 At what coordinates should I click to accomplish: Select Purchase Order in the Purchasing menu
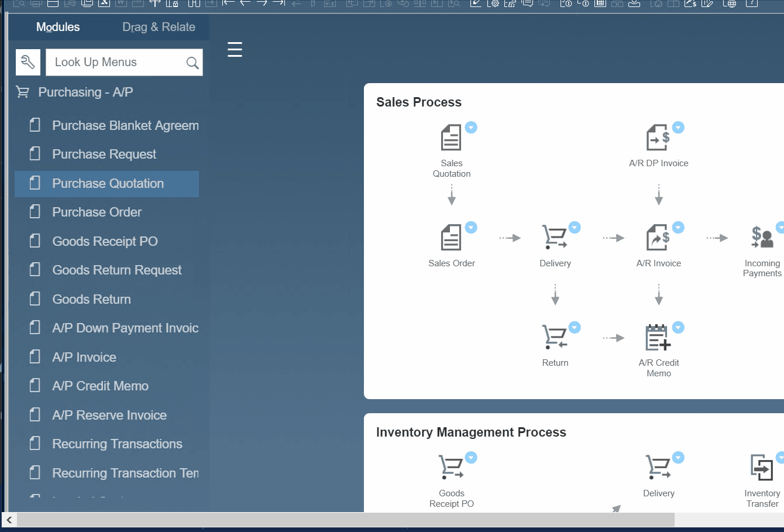97,212
